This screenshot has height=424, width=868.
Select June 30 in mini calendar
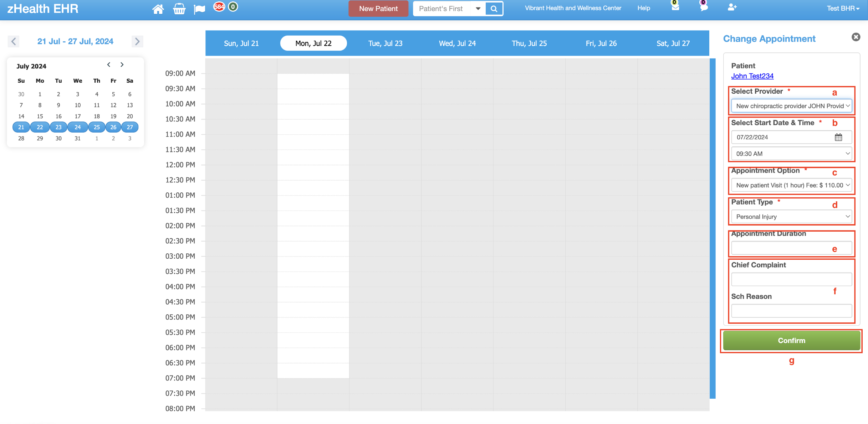click(x=21, y=94)
